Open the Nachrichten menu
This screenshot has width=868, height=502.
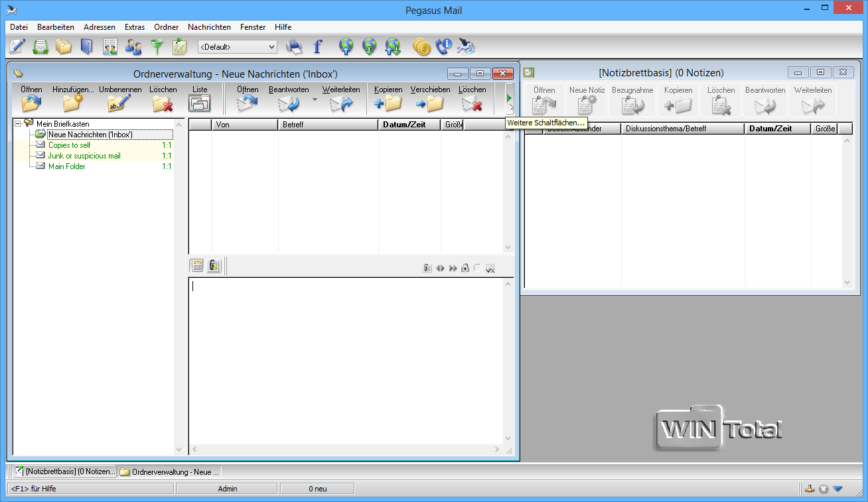tap(210, 27)
